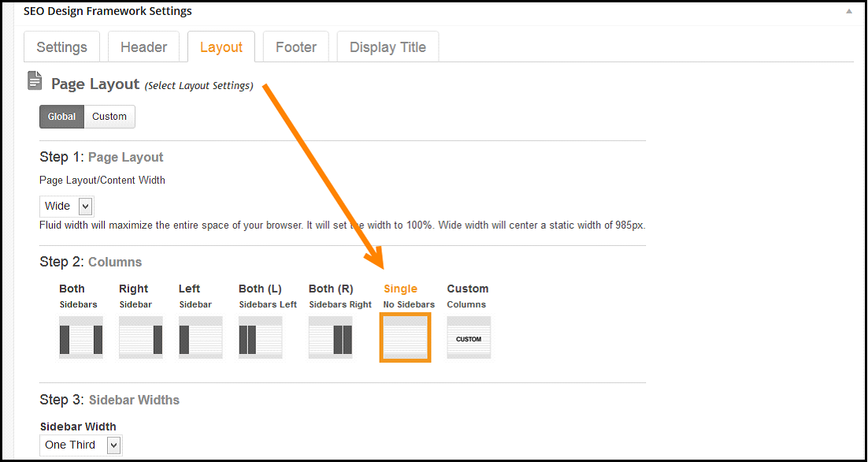Select the Both Sidebars layout icon
The height and width of the screenshot is (462, 868).
[x=81, y=337]
